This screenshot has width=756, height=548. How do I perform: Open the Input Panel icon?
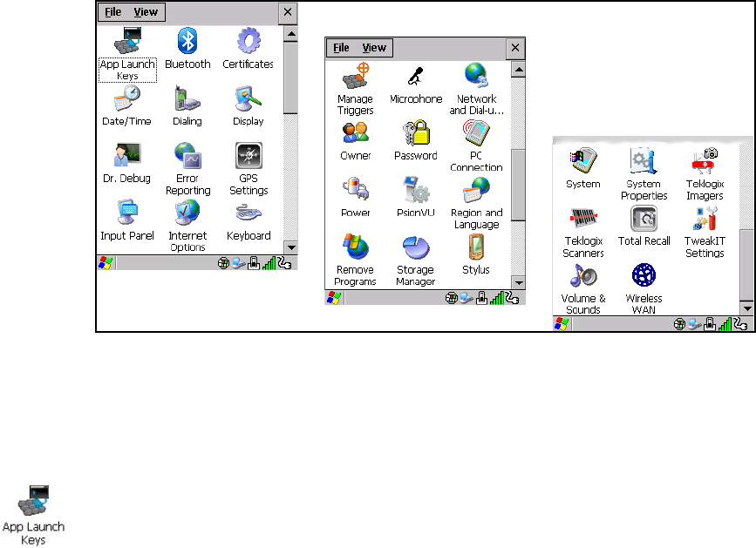(x=126, y=220)
